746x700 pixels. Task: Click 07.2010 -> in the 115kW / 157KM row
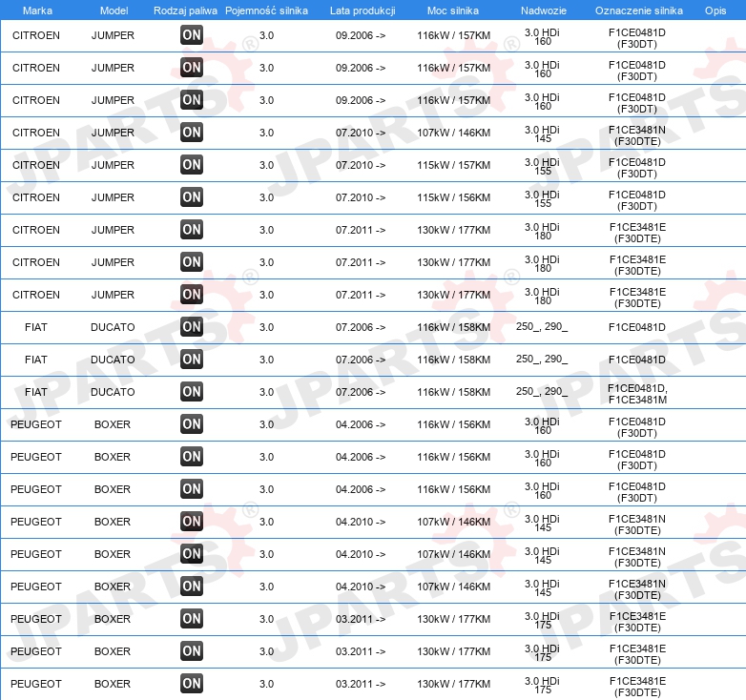tap(361, 165)
